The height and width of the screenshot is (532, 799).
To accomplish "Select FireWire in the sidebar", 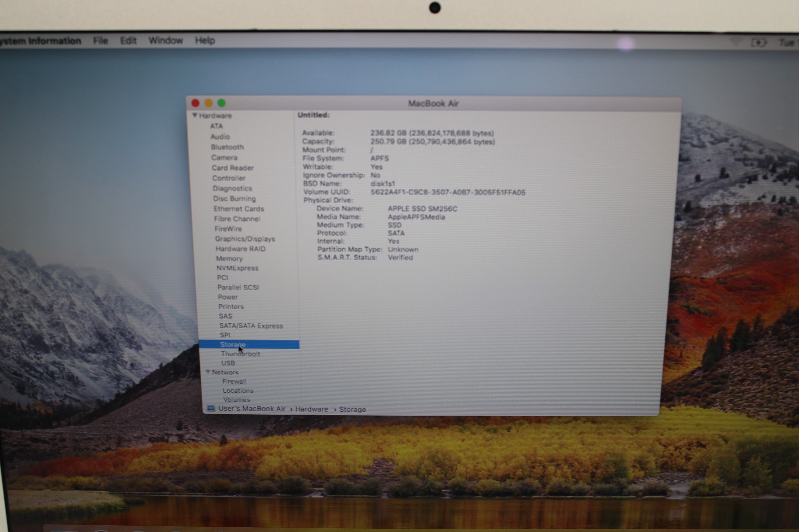I will point(228,229).
